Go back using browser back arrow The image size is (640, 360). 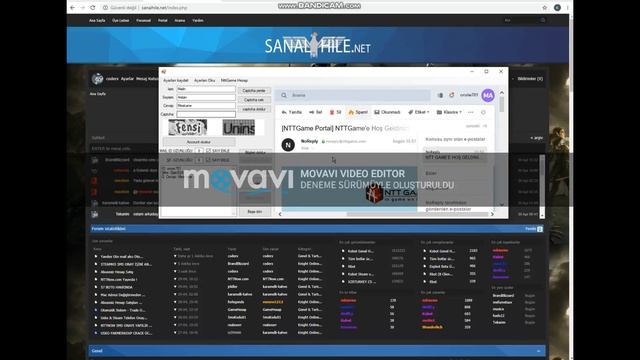point(73,7)
